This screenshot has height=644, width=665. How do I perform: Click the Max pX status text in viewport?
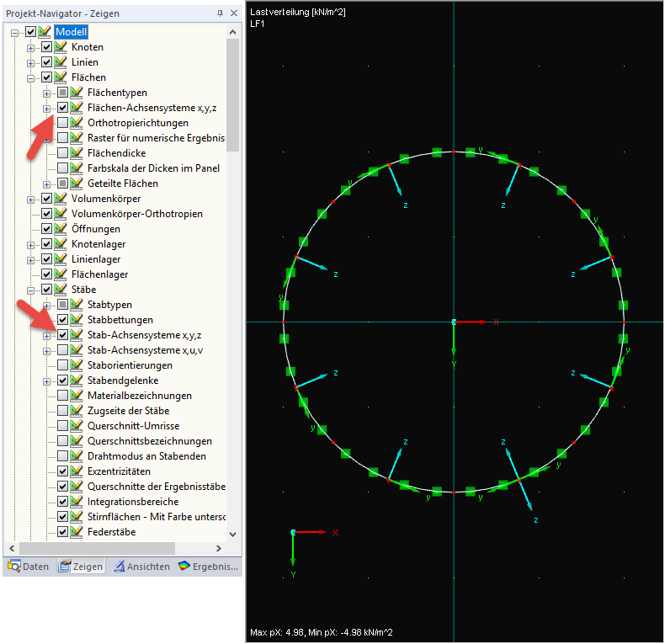click(x=322, y=632)
